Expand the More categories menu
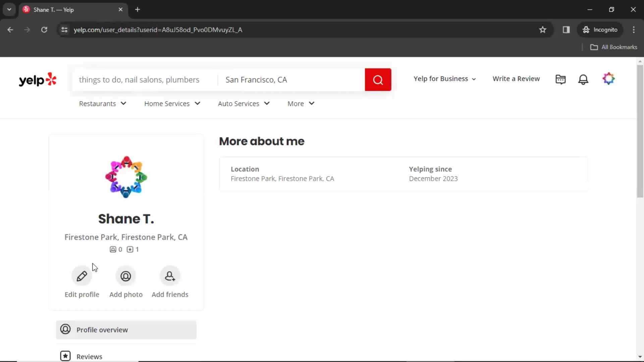The height and width of the screenshot is (362, 644). (301, 104)
